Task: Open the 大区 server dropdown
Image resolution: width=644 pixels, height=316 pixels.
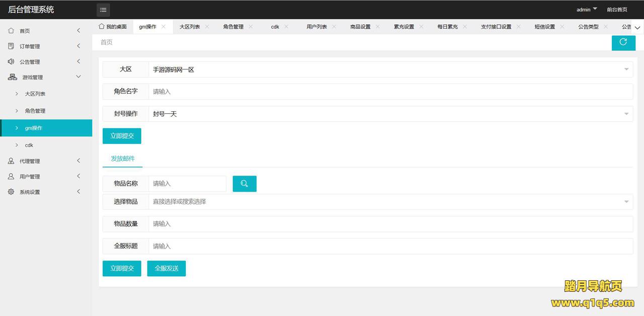Action: coord(390,69)
